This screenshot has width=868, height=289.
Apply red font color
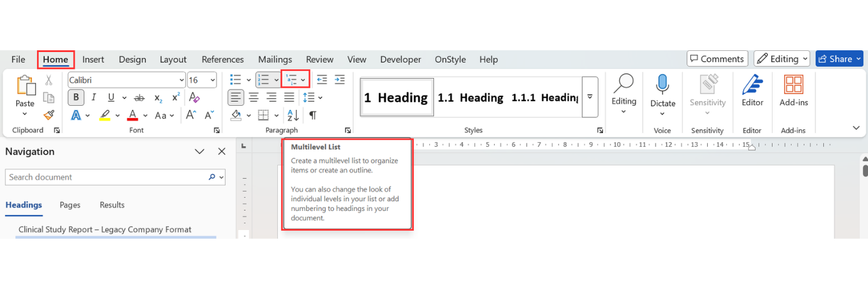133,115
